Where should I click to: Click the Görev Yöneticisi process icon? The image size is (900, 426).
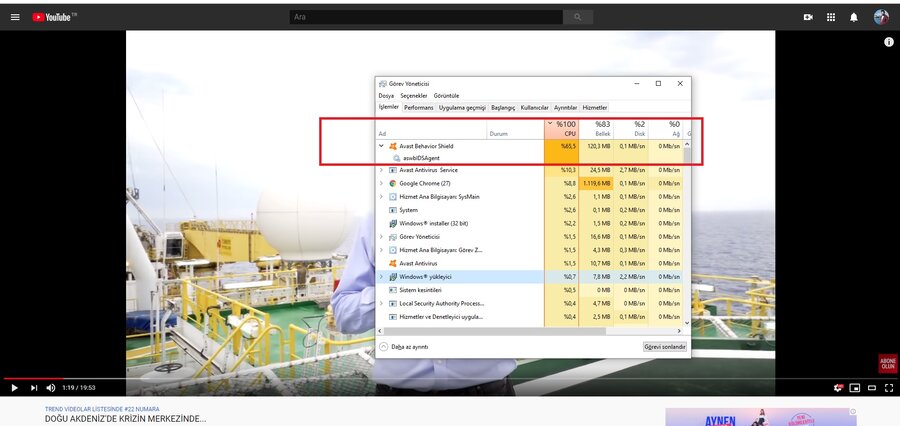393,237
